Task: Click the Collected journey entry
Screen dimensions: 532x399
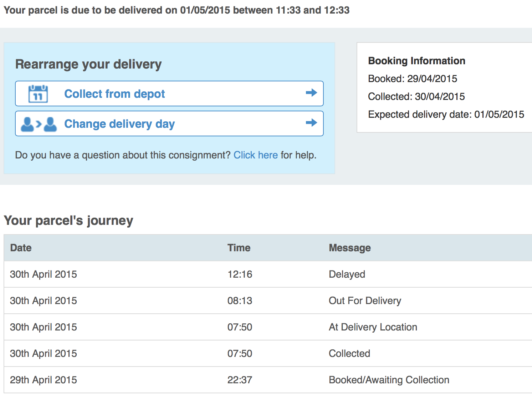Action: pyautogui.click(x=349, y=353)
